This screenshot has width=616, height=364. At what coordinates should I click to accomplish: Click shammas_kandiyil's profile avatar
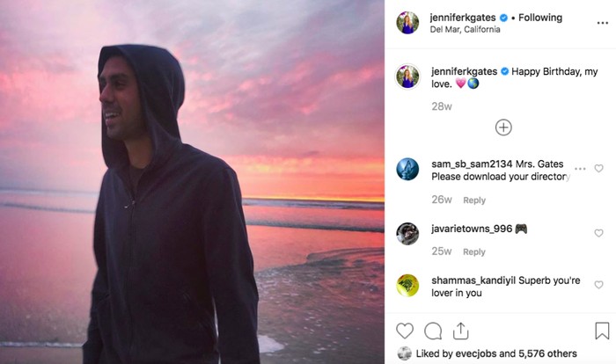point(407,285)
